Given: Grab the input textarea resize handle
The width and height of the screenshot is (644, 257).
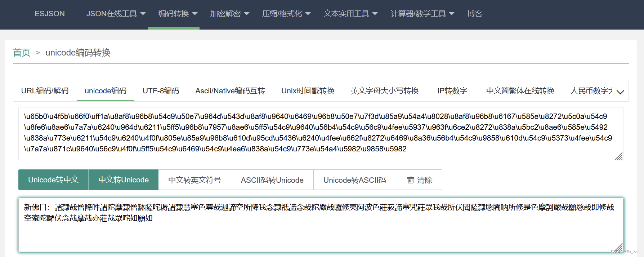Looking at the screenshot, I should [619, 156].
